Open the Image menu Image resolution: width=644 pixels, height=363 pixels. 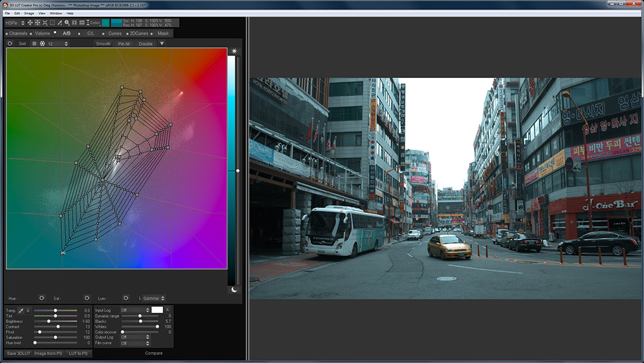[x=29, y=13]
